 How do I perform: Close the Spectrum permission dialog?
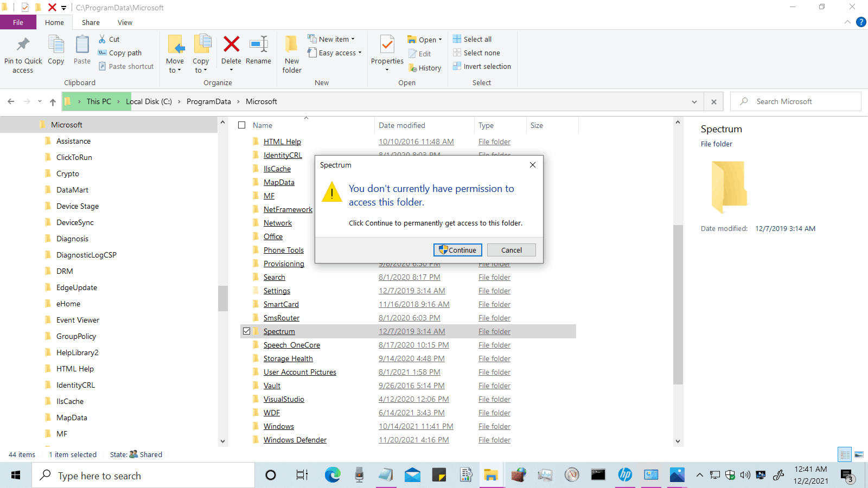533,165
